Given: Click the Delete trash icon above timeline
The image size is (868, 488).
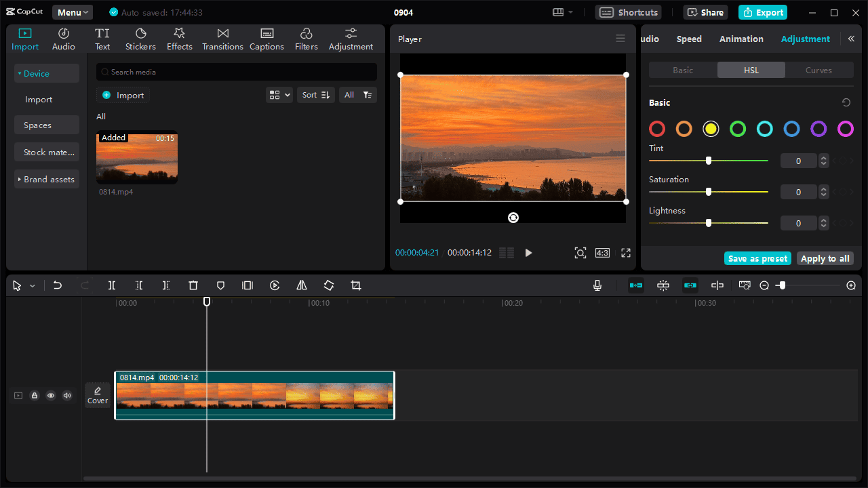Looking at the screenshot, I should coord(193,285).
